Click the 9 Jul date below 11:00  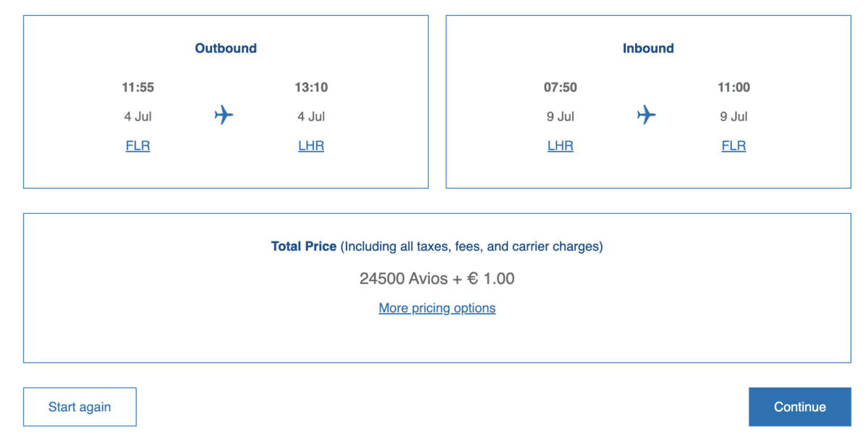733,116
